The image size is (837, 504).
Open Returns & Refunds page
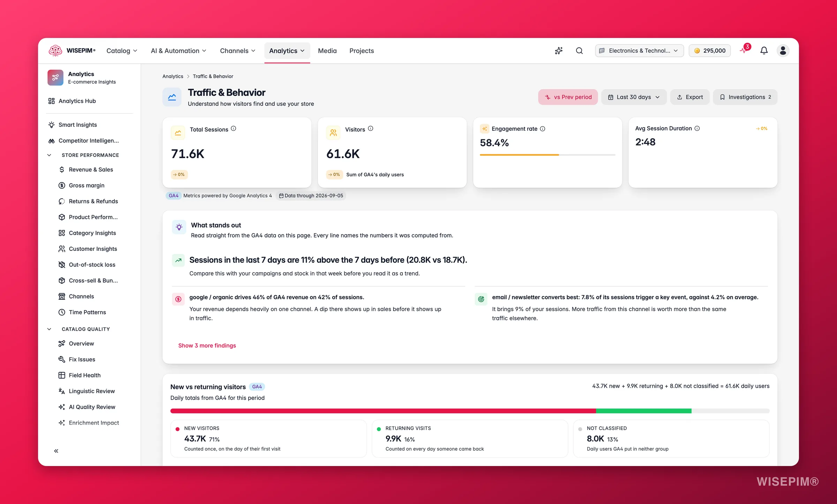click(x=94, y=201)
